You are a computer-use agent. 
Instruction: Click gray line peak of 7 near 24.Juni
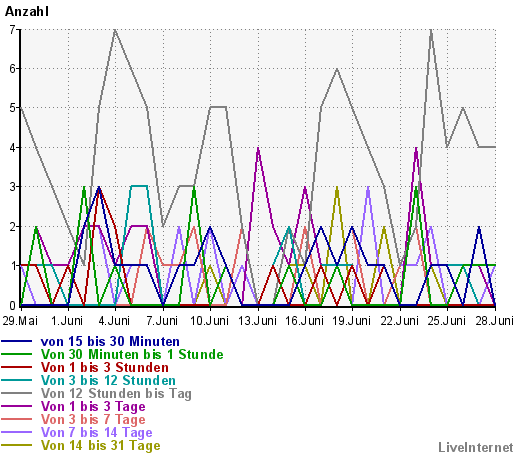[431, 30]
